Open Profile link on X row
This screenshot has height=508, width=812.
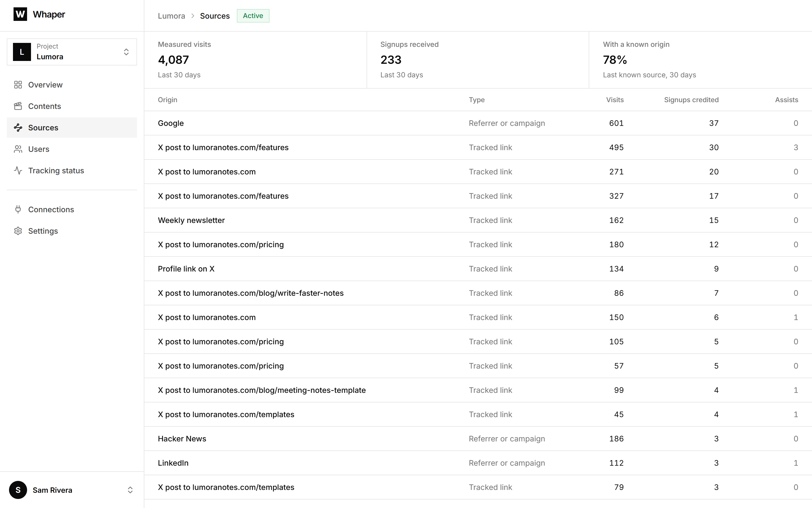point(478,269)
